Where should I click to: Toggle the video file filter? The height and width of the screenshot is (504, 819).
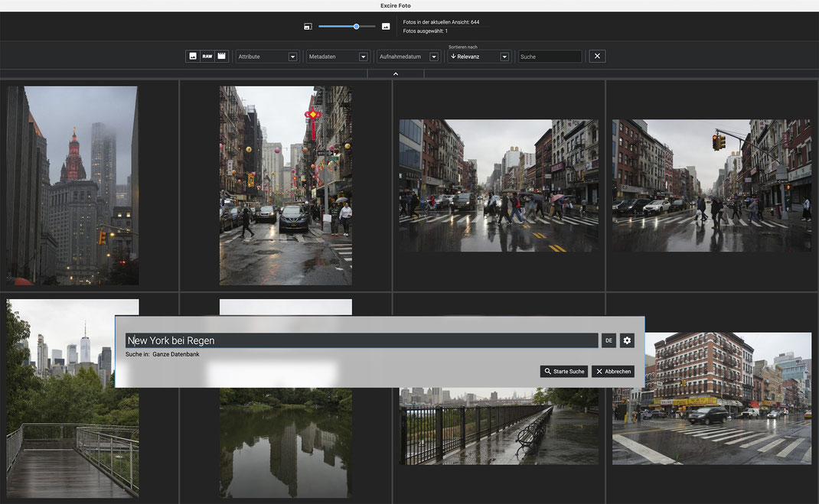[x=221, y=57]
